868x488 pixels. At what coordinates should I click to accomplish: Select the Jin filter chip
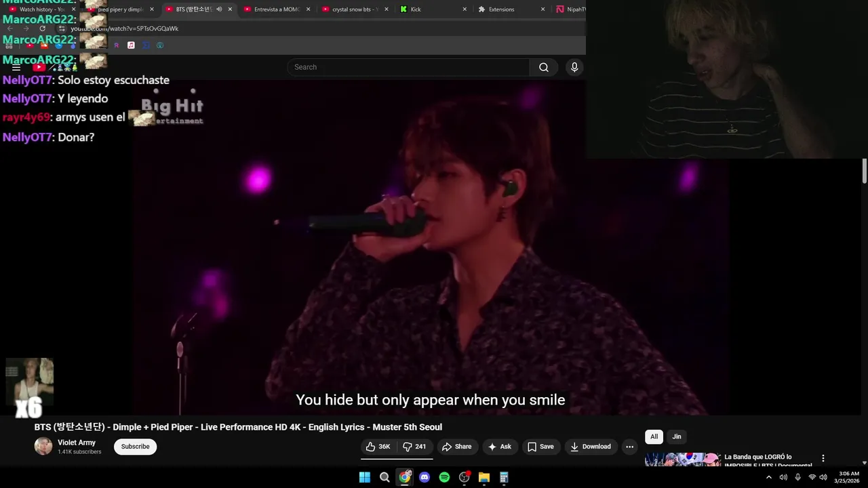click(677, 436)
